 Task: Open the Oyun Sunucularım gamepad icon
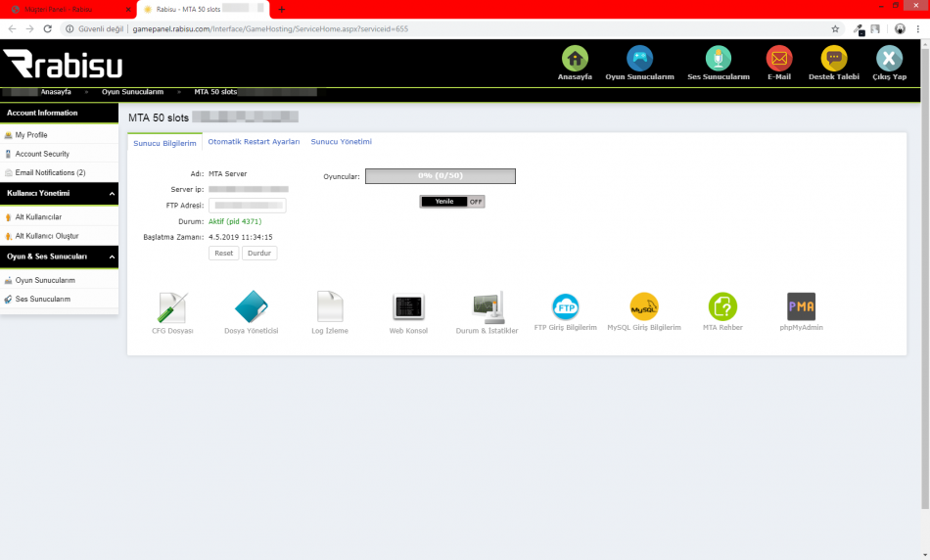pyautogui.click(x=639, y=58)
